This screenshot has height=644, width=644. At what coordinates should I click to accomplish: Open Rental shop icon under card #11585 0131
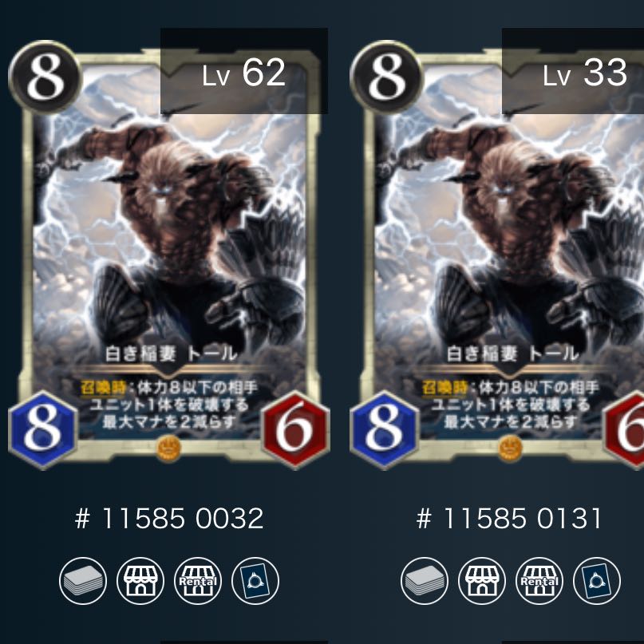point(539,581)
